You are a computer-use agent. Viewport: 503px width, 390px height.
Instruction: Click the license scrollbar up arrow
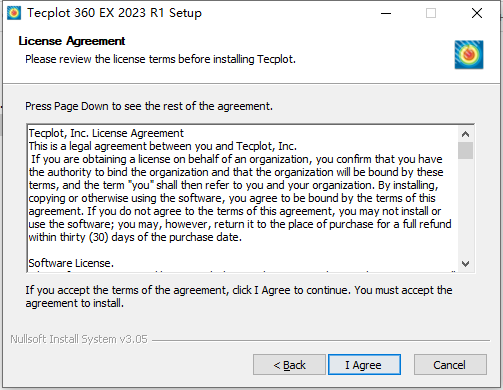pyautogui.click(x=465, y=134)
